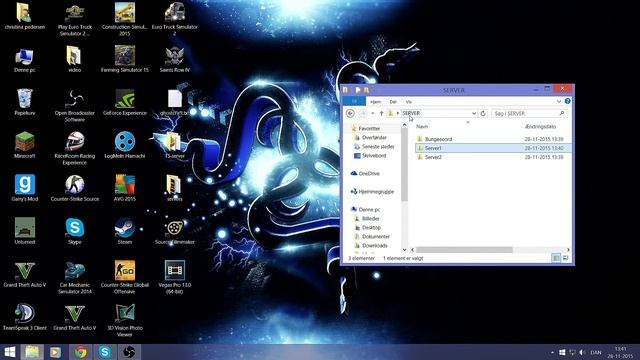Image resolution: width=640 pixels, height=360 pixels.
Task: Expand the address bar history dropdown
Action: 473,113
